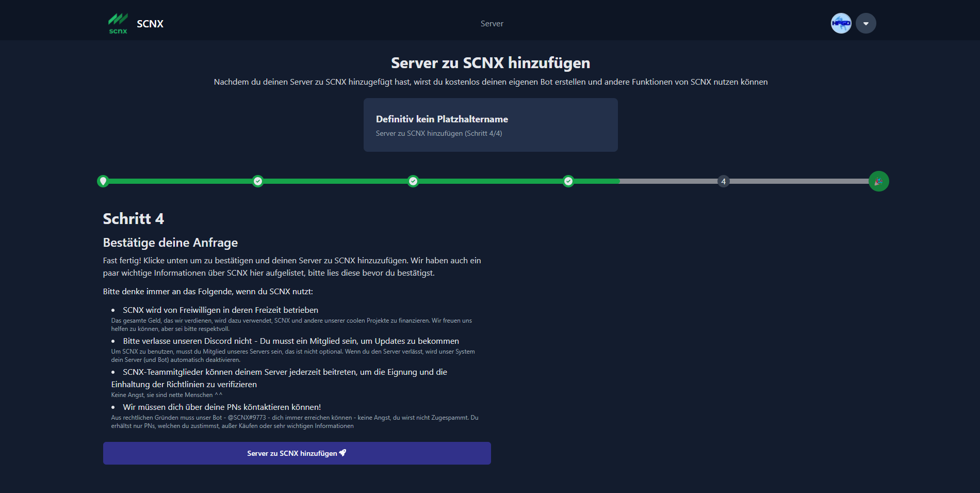Click the Server zu SCNX hinzufügen button

click(x=297, y=453)
